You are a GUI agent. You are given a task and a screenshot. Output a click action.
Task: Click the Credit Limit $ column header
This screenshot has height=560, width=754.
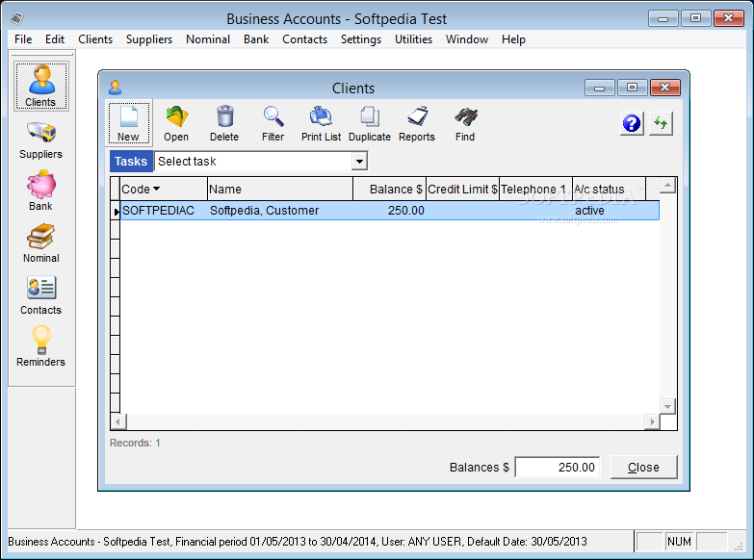click(x=462, y=189)
